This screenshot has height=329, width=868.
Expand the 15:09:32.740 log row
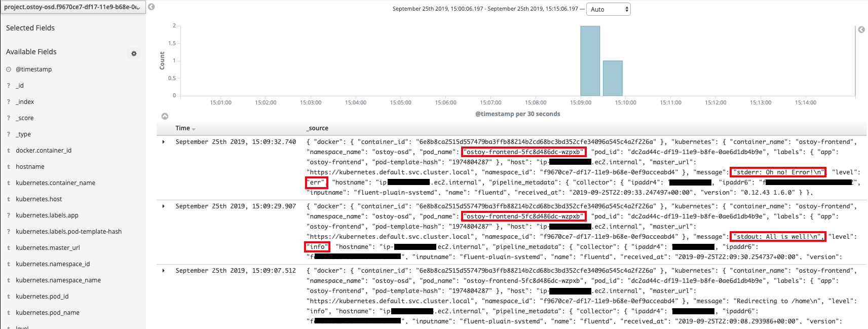coord(163,142)
